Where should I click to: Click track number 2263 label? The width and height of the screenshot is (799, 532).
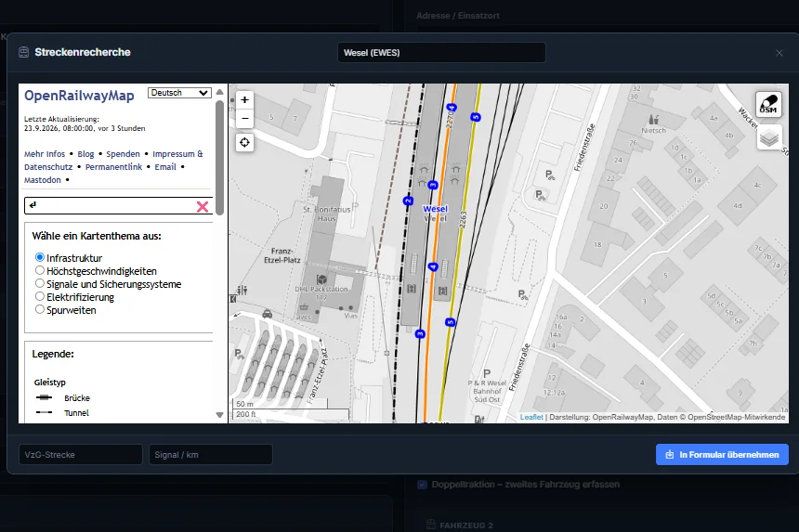point(463,219)
